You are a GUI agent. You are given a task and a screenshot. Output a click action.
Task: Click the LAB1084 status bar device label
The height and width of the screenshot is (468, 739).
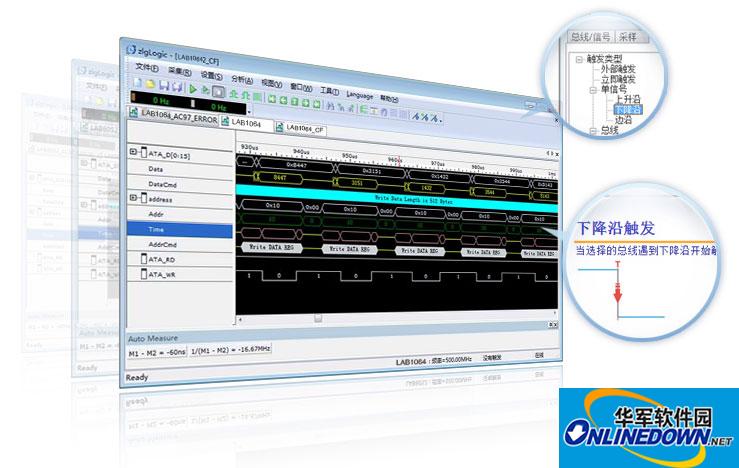pos(411,361)
